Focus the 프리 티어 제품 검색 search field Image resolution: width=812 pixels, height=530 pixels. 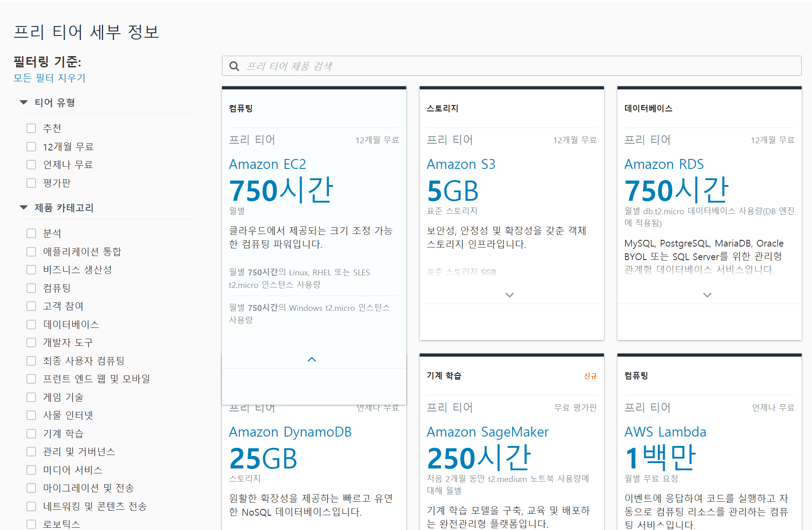[511, 66]
